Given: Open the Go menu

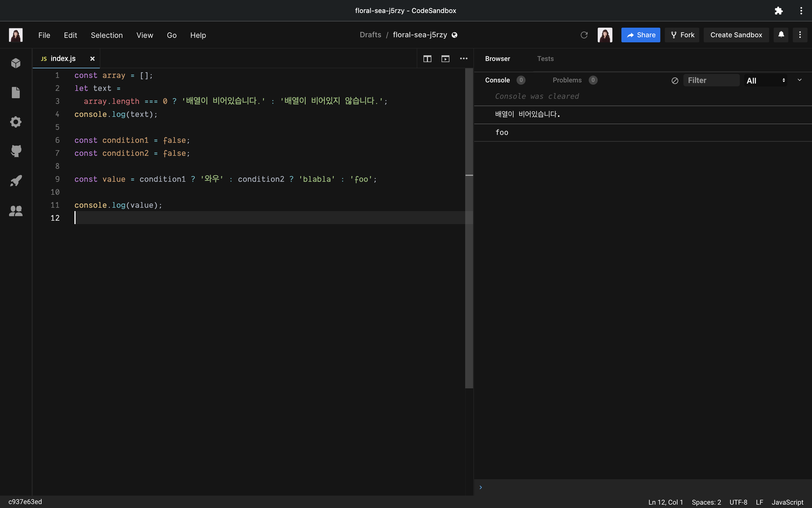Looking at the screenshot, I should (171, 35).
